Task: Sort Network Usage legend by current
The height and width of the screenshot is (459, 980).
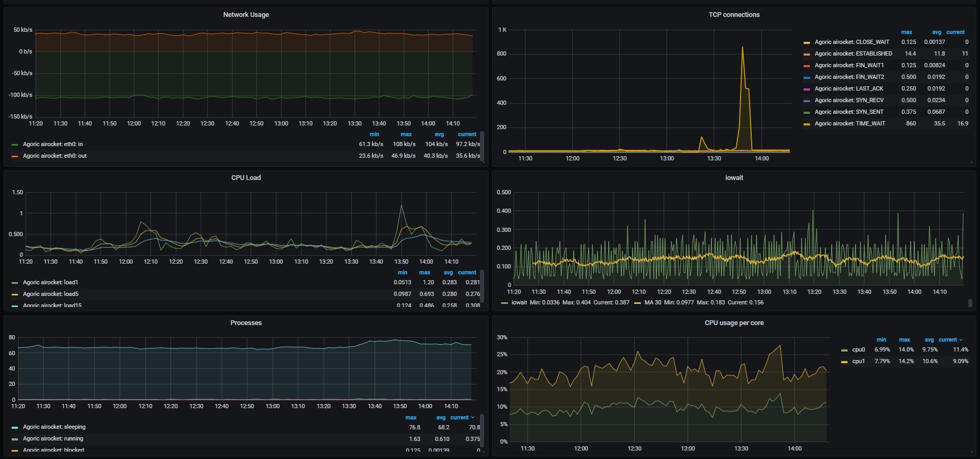Action: point(467,134)
